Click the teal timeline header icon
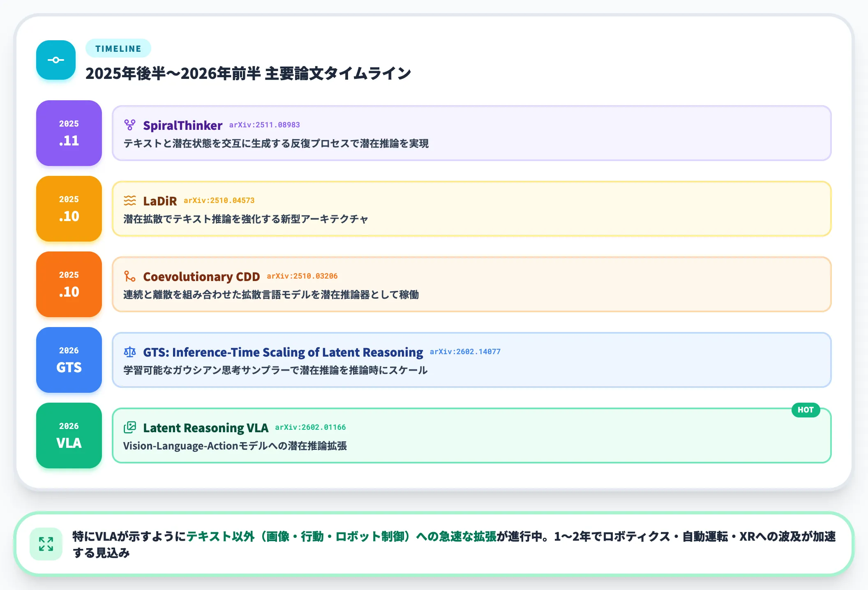868x590 pixels. point(56,60)
